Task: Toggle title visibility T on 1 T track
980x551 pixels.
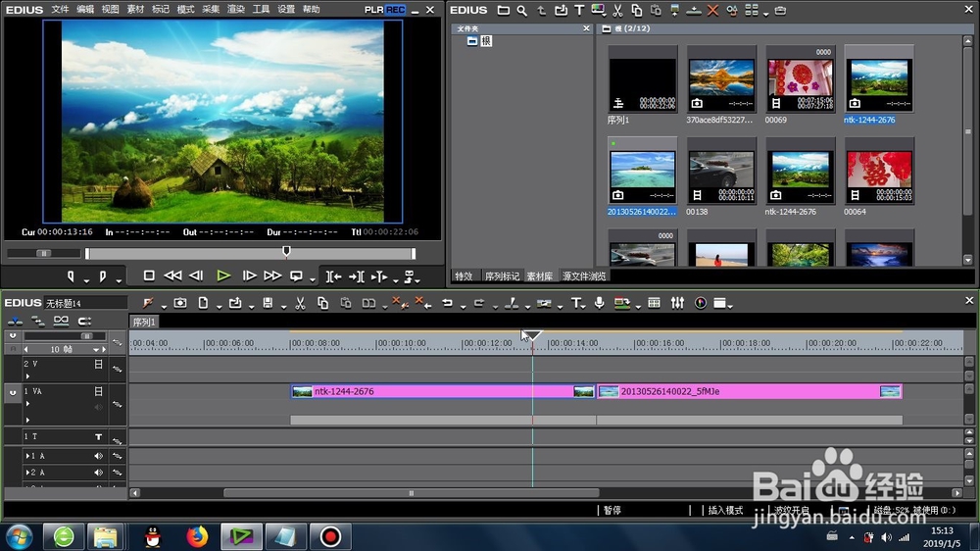Action: tap(98, 436)
